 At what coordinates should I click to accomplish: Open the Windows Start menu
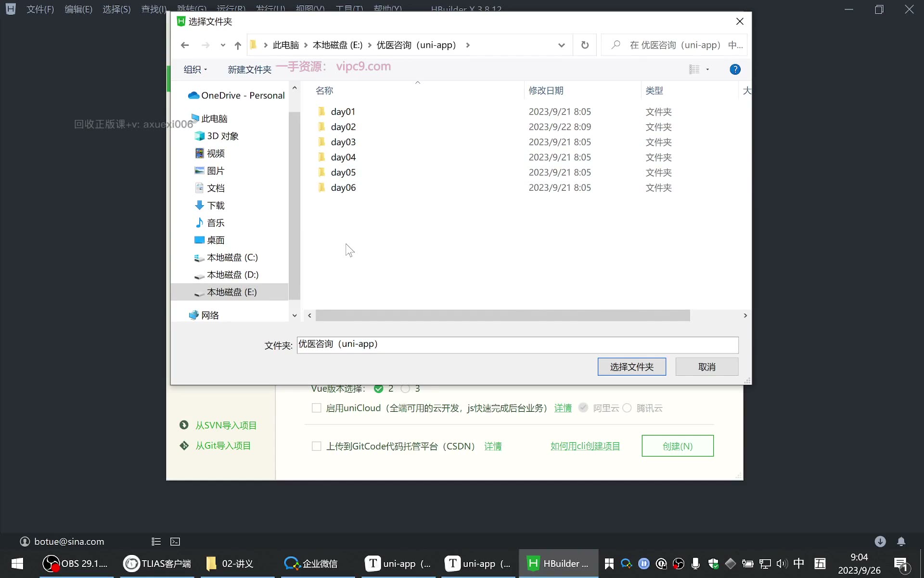tap(17, 564)
